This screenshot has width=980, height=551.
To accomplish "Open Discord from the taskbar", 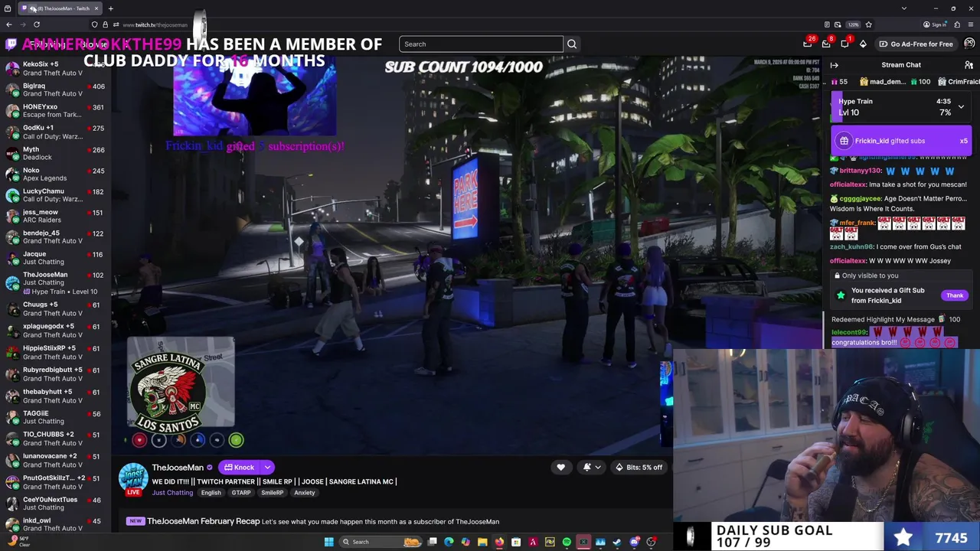I will pos(634,542).
